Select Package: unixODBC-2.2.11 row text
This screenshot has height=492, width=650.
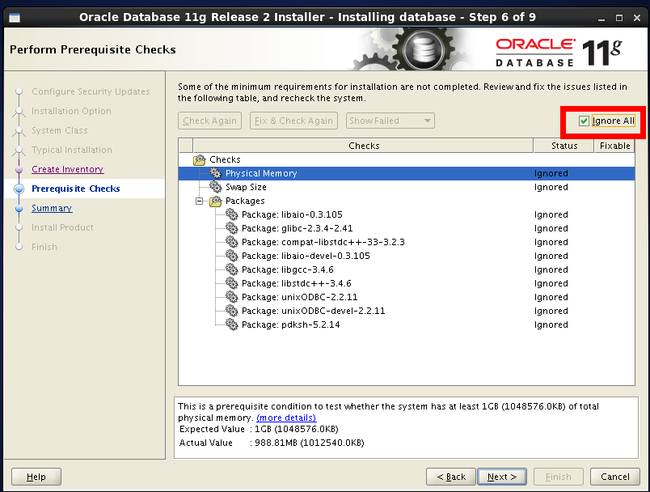(x=299, y=297)
